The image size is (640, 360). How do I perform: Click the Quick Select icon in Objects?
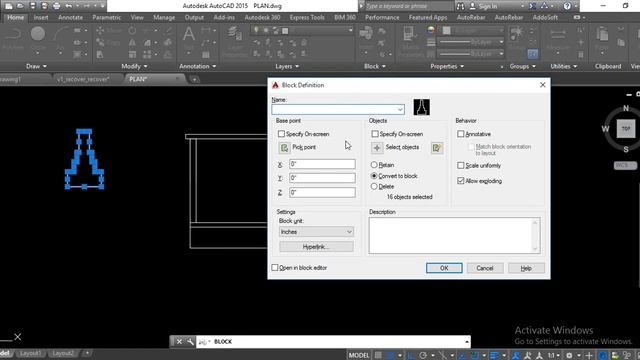pyautogui.click(x=436, y=148)
